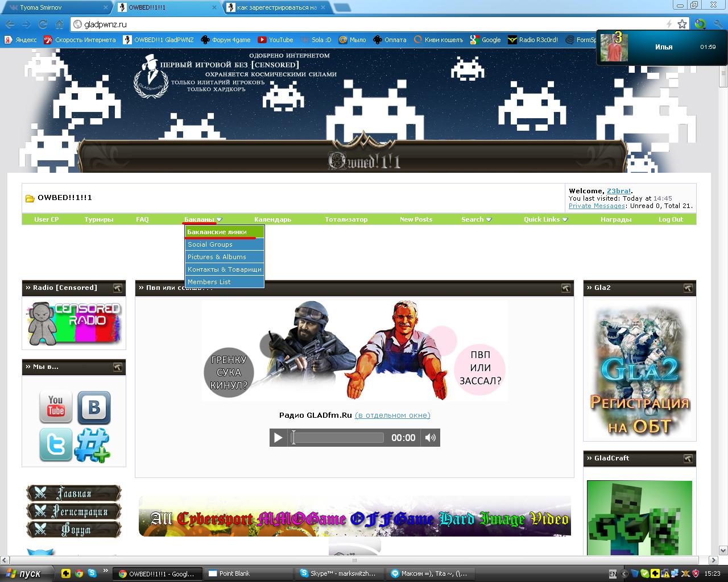Open the FAQ navbar link
This screenshot has width=728, height=582.
click(x=142, y=219)
